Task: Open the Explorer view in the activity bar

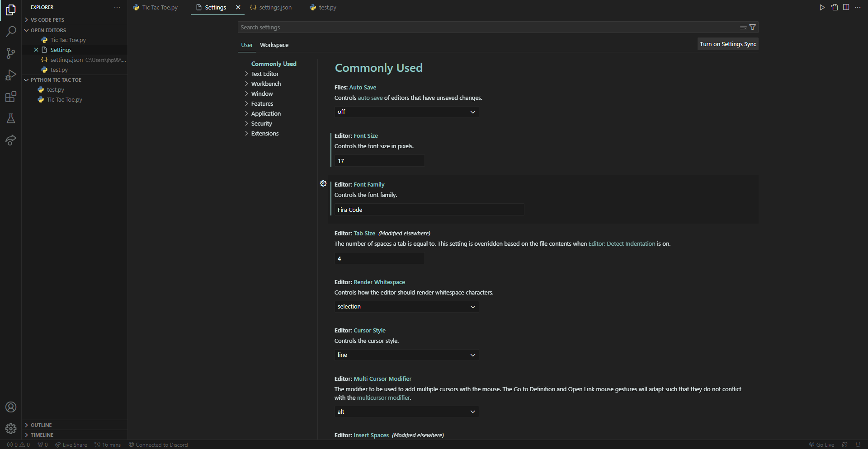Action: [x=11, y=9]
